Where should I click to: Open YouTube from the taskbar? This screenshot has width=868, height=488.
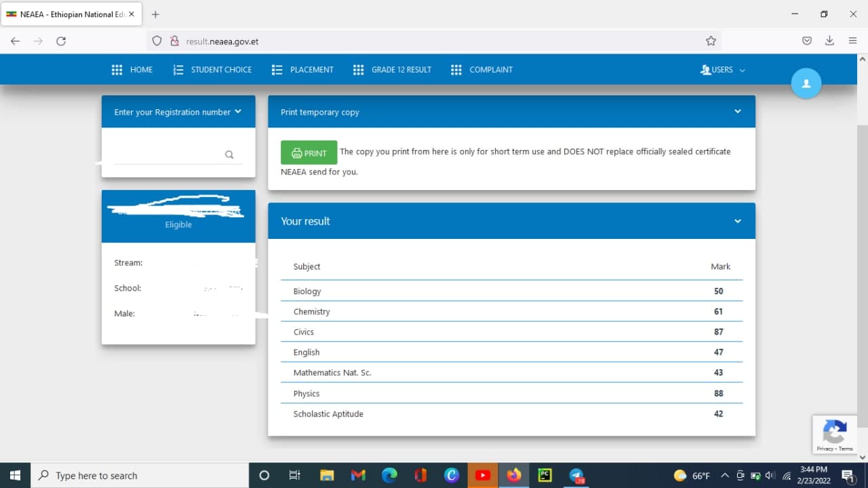[x=483, y=475]
